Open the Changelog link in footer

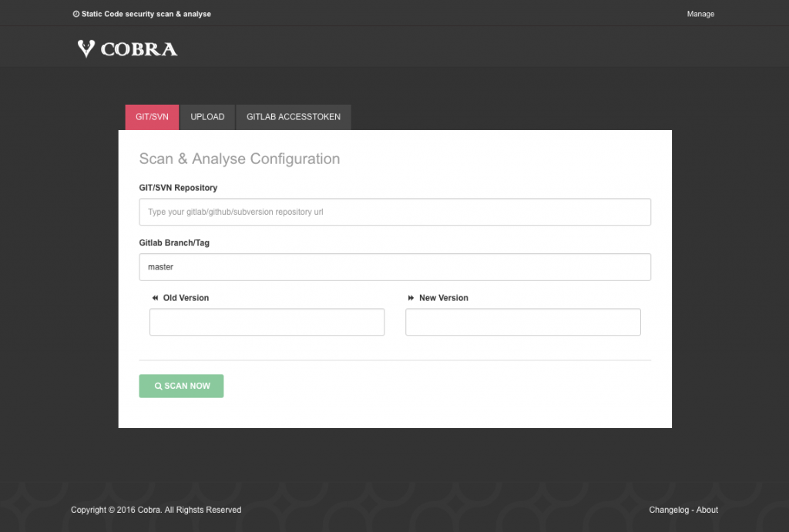click(669, 510)
